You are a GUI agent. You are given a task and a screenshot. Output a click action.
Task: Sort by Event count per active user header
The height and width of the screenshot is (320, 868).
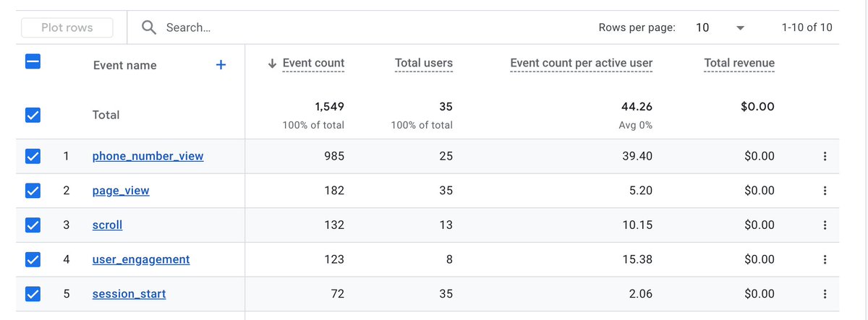(x=582, y=64)
